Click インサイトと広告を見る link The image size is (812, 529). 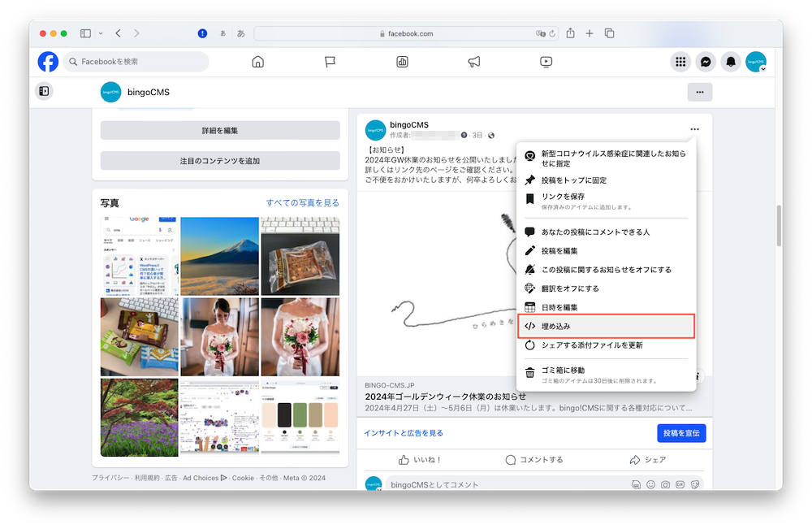pos(404,433)
